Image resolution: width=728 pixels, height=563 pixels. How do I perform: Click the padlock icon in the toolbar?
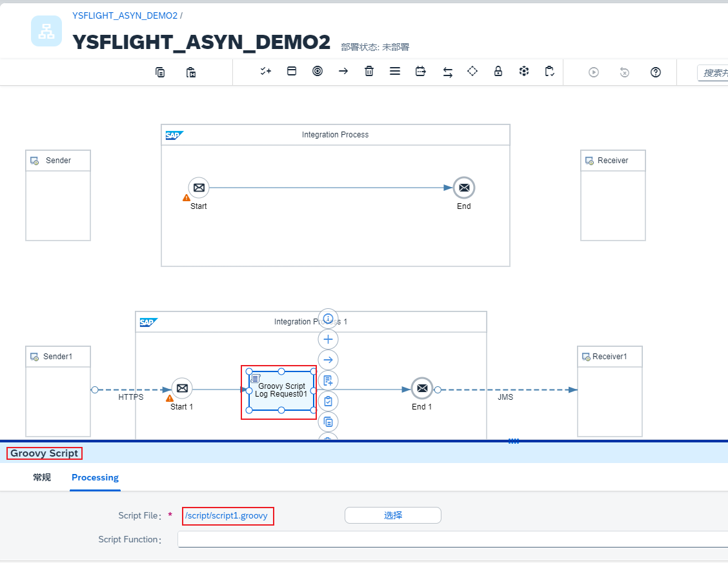[x=498, y=72]
